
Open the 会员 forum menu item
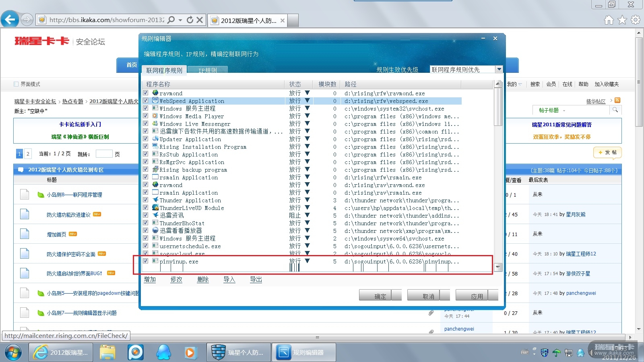551,84
